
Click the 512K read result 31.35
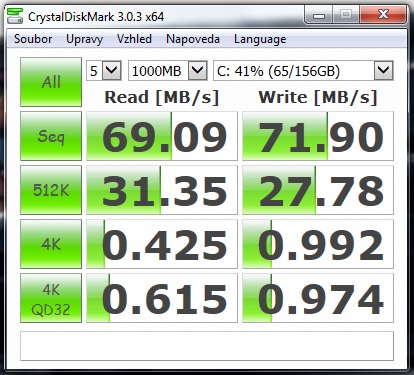click(x=162, y=190)
